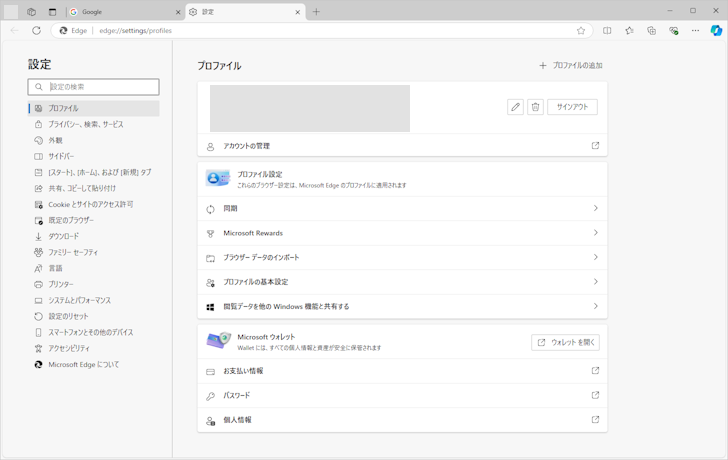The width and height of the screenshot is (728, 460).
Task: Open 設定のリセット in sidebar
Action: (x=93, y=316)
